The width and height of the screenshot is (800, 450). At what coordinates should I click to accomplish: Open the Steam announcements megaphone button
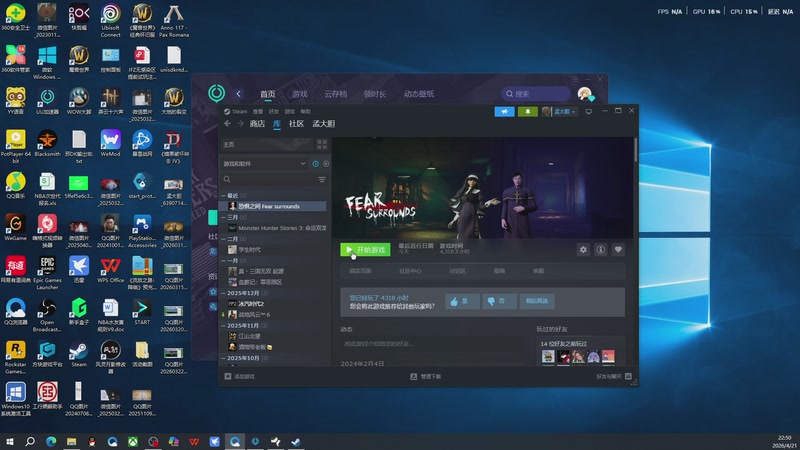tap(504, 111)
